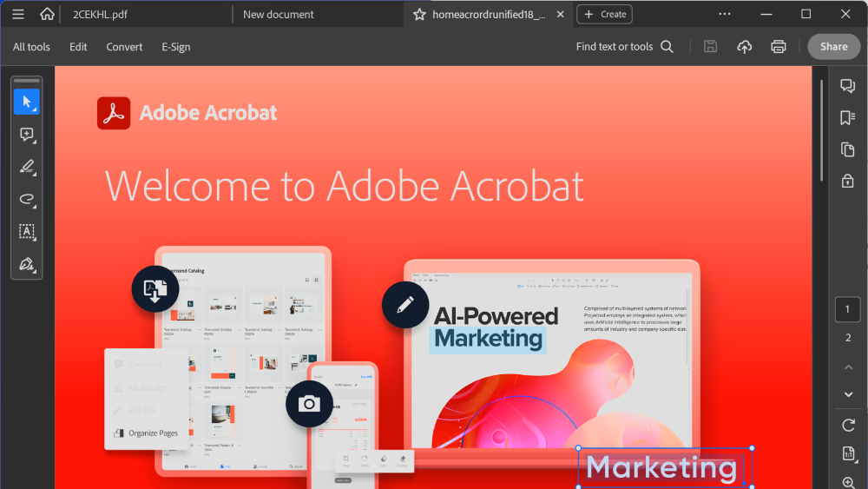Open the Convert menu
The width and height of the screenshot is (868, 489).
(124, 47)
